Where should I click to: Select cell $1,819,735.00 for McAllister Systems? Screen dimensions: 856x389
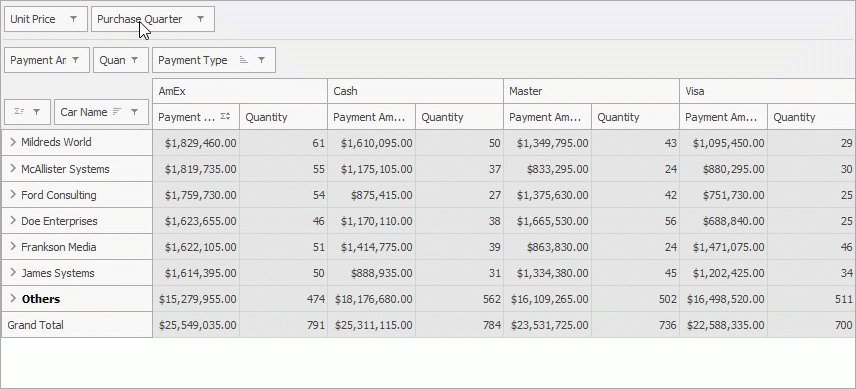point(196,169)
